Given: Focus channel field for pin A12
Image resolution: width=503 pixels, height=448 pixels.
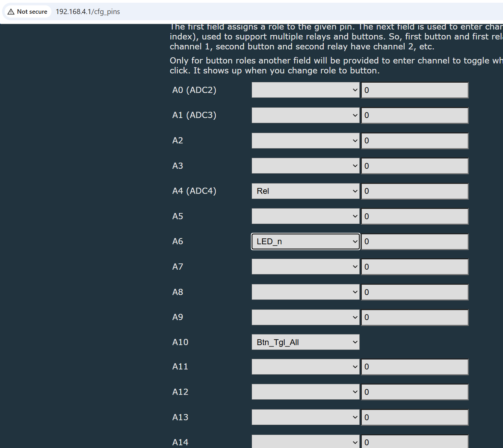Looking at the screenshot, I should (x=415, y=392).
